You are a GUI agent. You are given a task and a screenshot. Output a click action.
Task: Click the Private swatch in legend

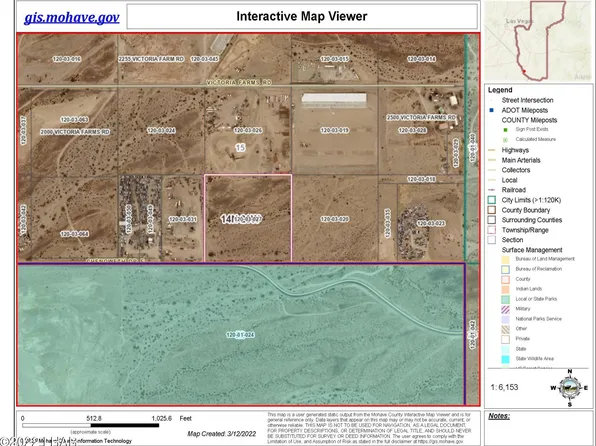(x=506, y=339)
